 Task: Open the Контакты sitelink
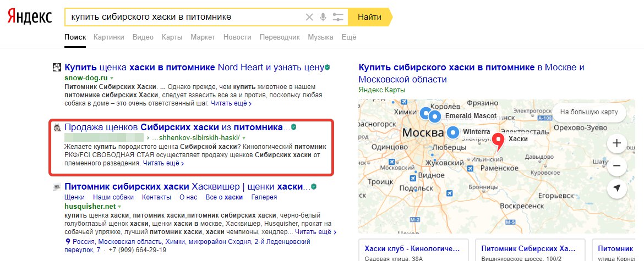(156, 197)
